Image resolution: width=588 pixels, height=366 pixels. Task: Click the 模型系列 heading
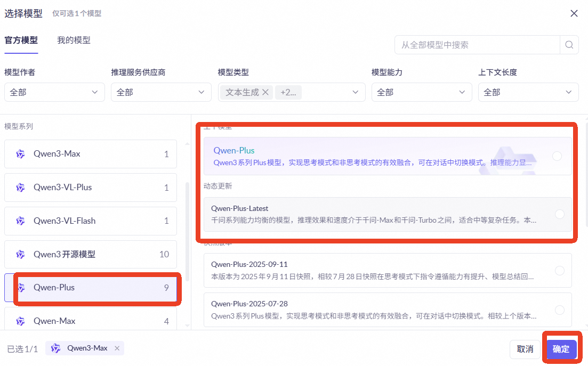pyautogui.click(x=19, y=127)
